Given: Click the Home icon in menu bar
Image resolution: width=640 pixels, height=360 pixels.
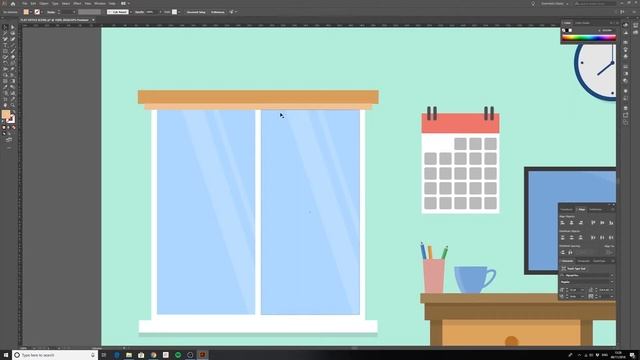Looking at the screenshot, I should [x=13, y=3].
